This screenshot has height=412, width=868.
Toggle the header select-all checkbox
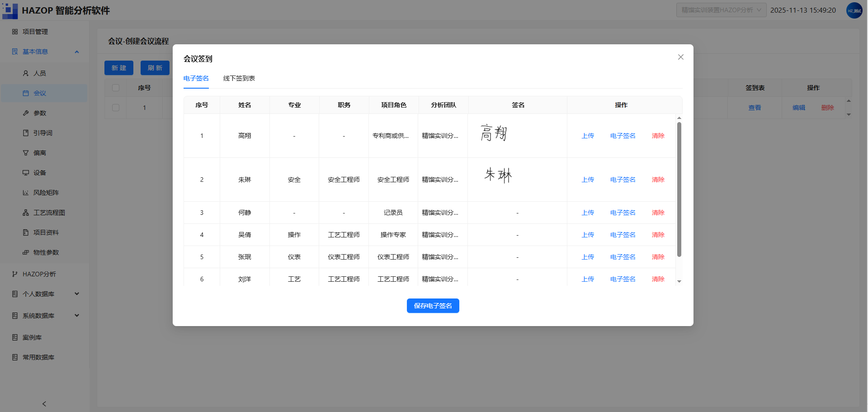click(x=116, y=88)
